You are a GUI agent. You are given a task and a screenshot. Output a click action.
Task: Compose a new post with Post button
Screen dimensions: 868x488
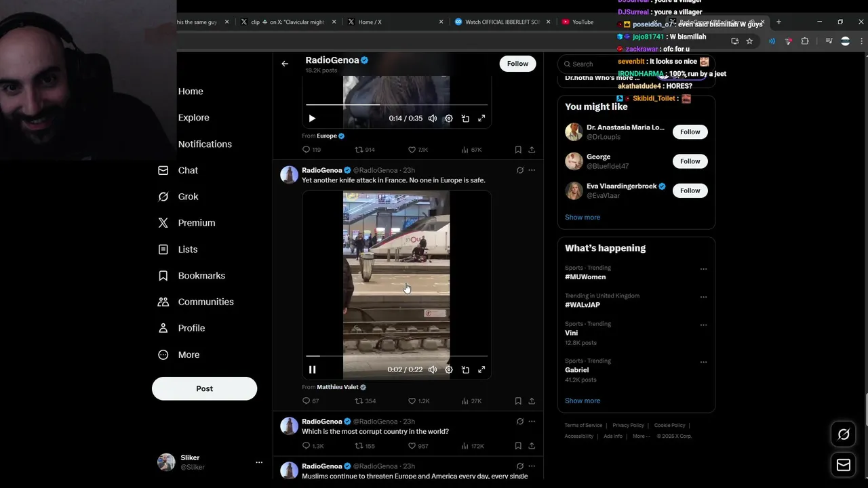coord(204,388)
